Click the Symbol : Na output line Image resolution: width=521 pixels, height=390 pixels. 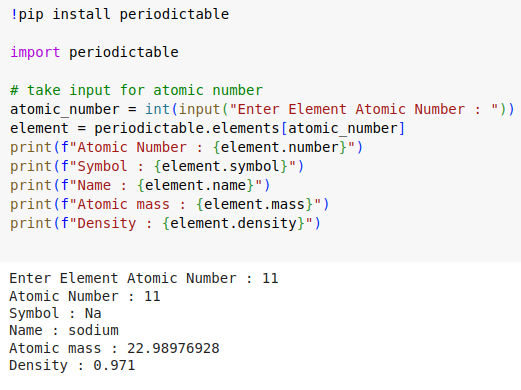[x=55, y=313]
